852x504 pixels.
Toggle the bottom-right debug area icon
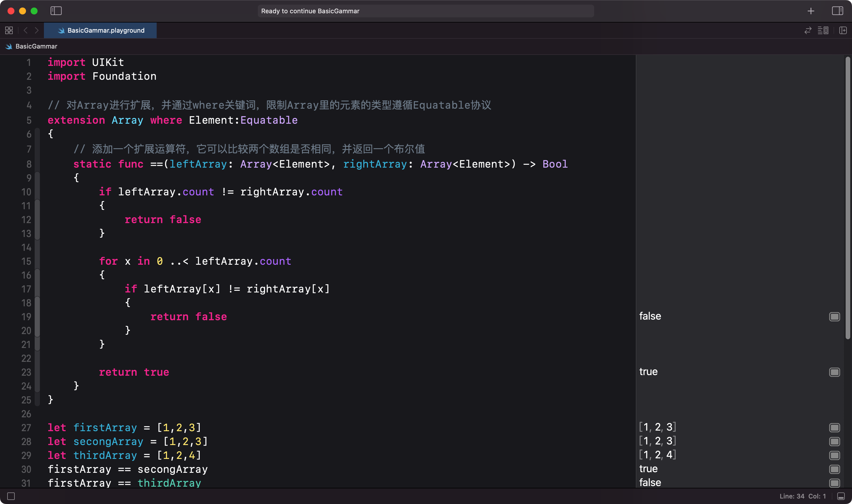click(841, 496)
